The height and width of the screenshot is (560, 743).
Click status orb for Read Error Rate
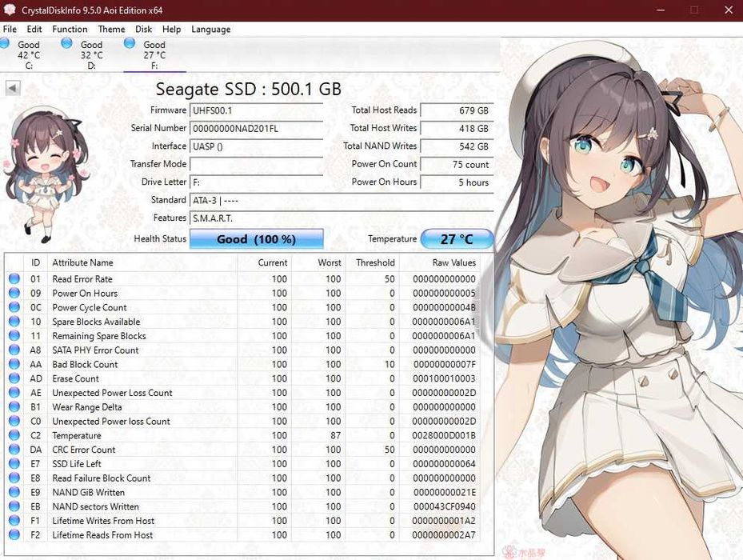coord(14,279)
